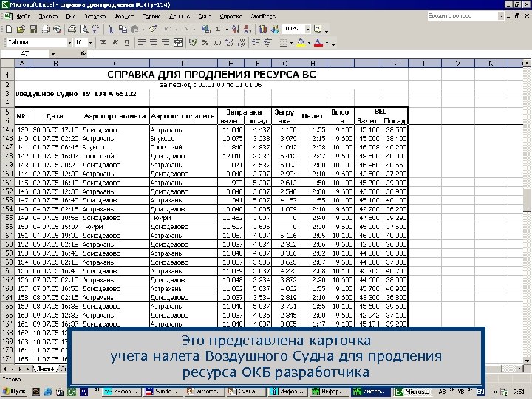Screen dimensions: 532x399
Task: Click the borders button
Action: [x=283, y=42]
